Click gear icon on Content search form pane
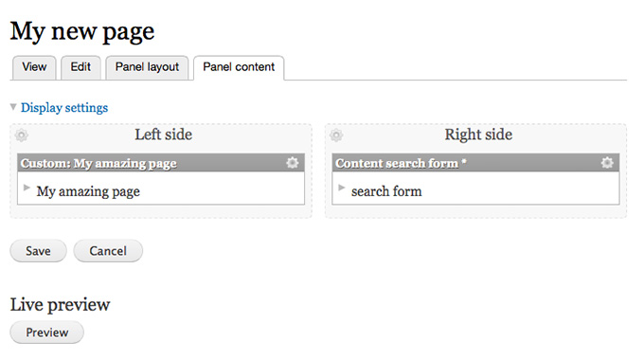This screenshot has height=359, width=644. click(x=607, y=163)
